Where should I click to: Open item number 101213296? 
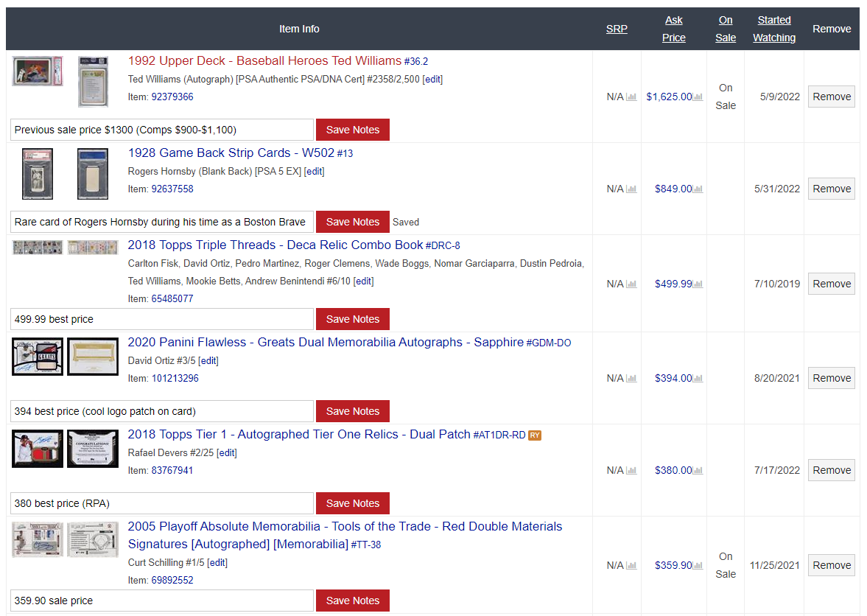[x=175, y=378]
